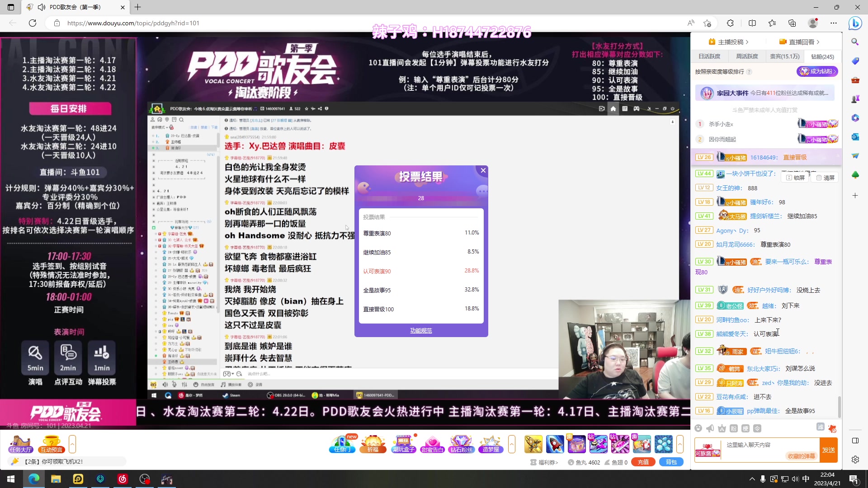Open browser Collections icon
The width and height of the screenshot is (868, 488).
(792, 23)
